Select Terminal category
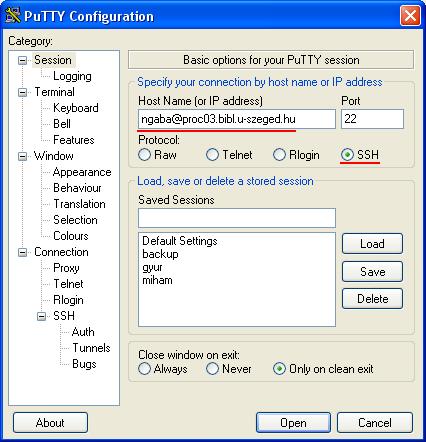The image size is (426, 442). pyautogui.click(x=54, y=92)
